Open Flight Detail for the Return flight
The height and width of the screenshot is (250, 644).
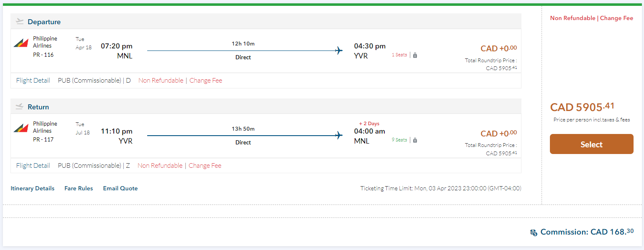[x=33, y=166]
